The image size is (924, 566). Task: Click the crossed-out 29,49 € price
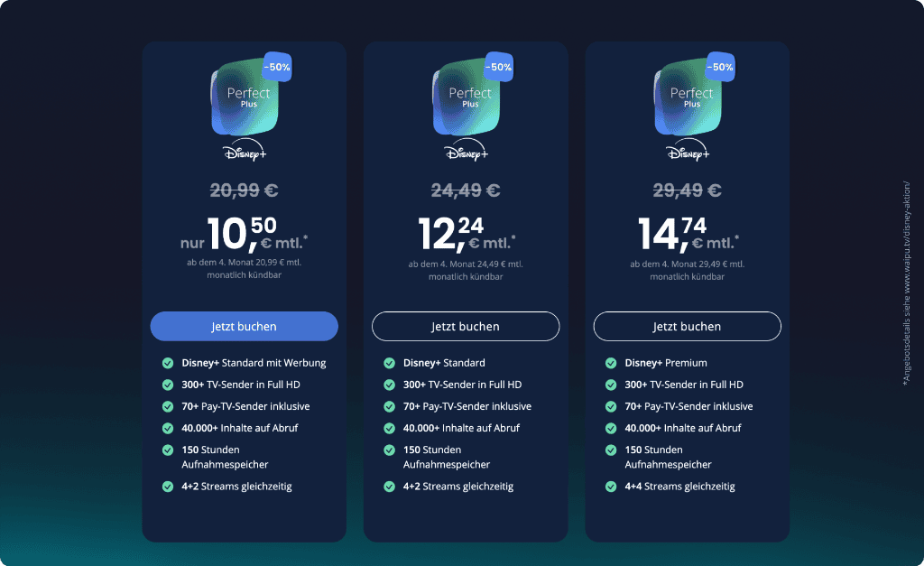687,190
